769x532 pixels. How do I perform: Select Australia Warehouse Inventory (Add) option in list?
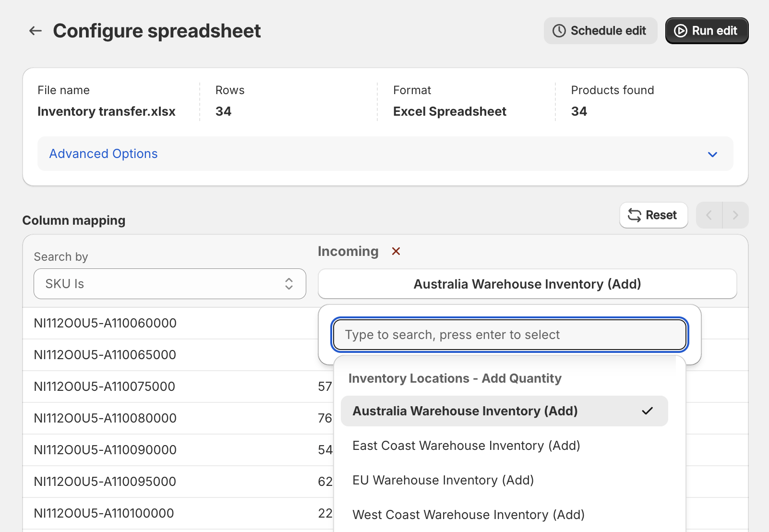point(504,411)
